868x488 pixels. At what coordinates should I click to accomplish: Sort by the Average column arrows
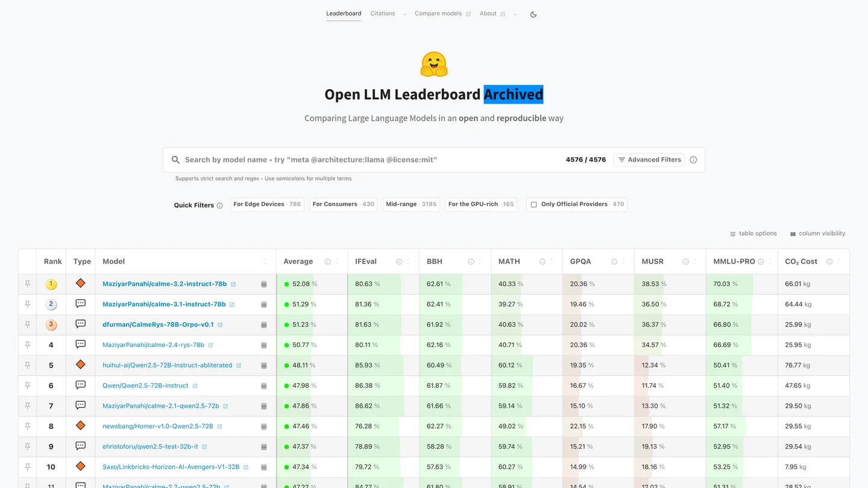337,261
